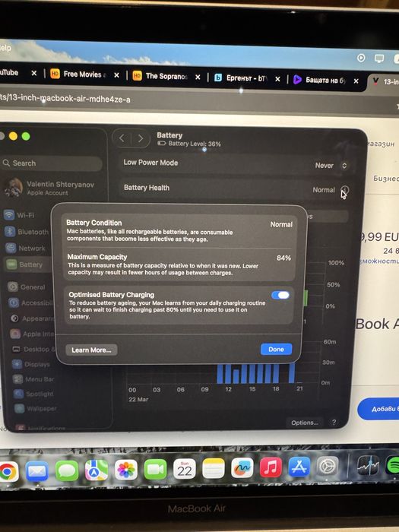
Task: Open Valentin Shteryanov Apple Account
Action: pyautogui.click(x=51, y=188)
